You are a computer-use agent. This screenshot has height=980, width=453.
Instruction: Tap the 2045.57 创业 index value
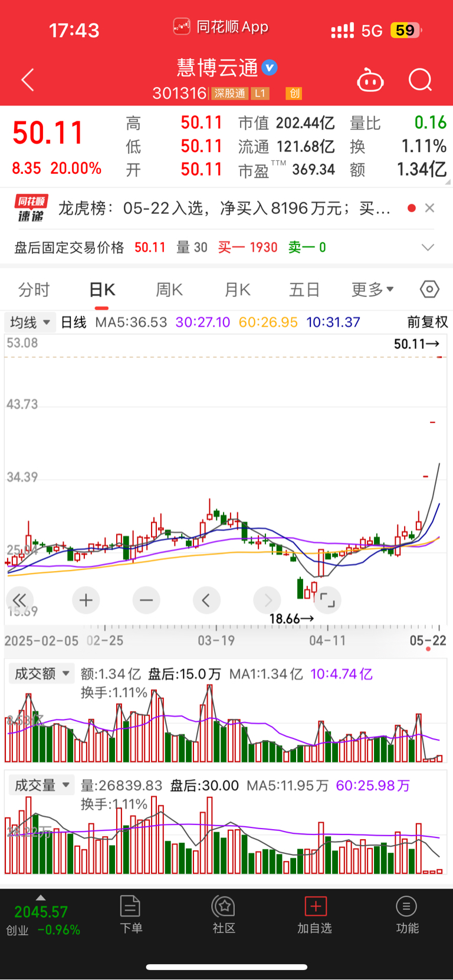click(x=41, y=912)
